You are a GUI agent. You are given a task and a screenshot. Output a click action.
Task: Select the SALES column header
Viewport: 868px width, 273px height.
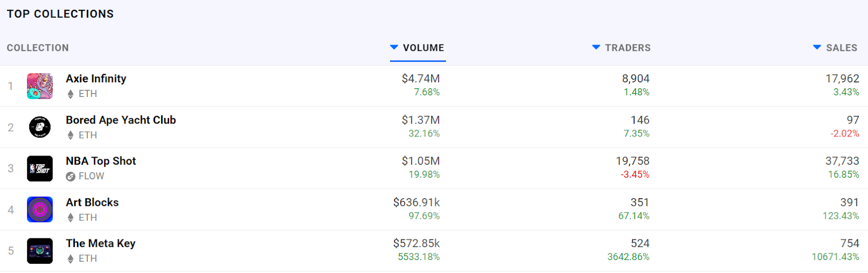[842, 48]
